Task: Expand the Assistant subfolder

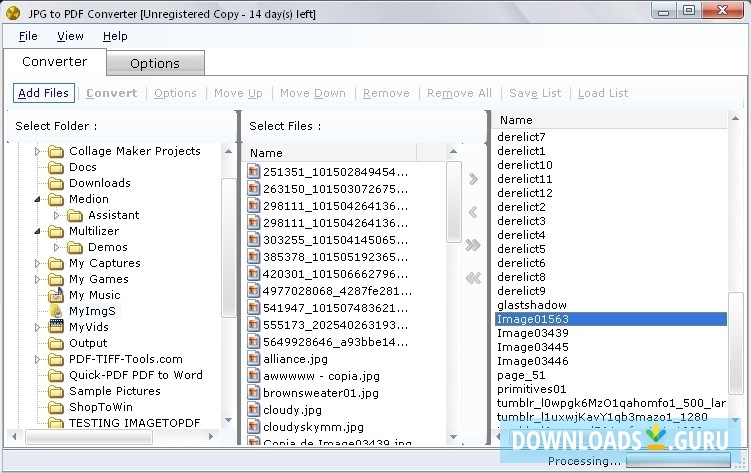Action: (57, 215)
